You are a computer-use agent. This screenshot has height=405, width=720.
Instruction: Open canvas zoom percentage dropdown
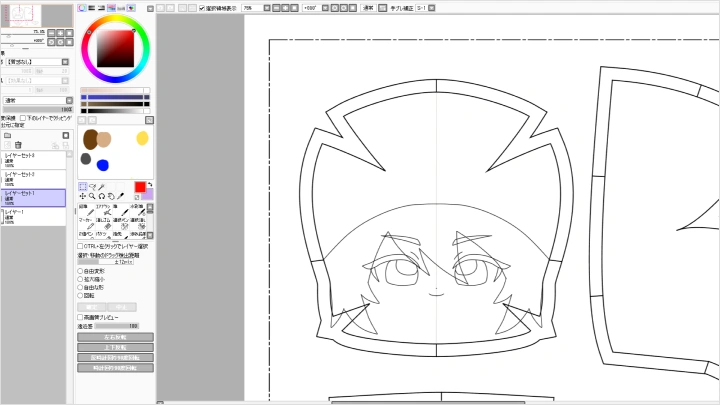pos(267,8)
